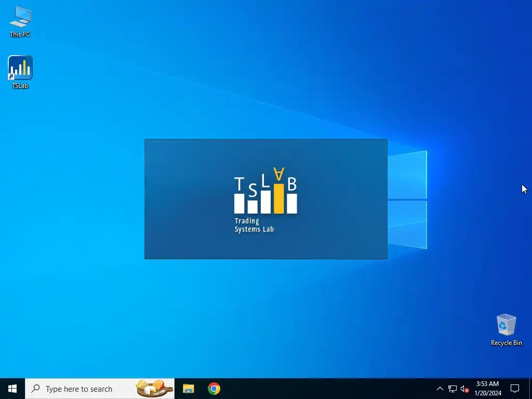This screenshot has width=532, height=399.
Task: Click the TSLab splash screen logo
Action: click(265, 199)
